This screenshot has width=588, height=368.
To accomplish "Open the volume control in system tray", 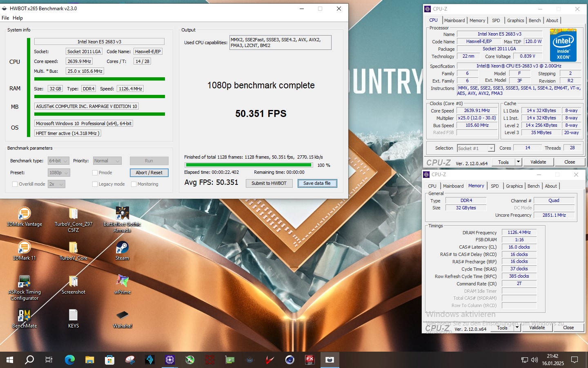I will point(535,360).
